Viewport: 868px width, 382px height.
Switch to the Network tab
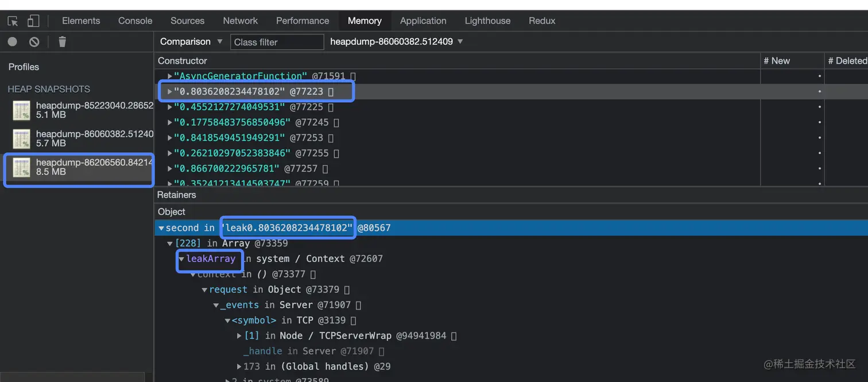click(240, 21)
